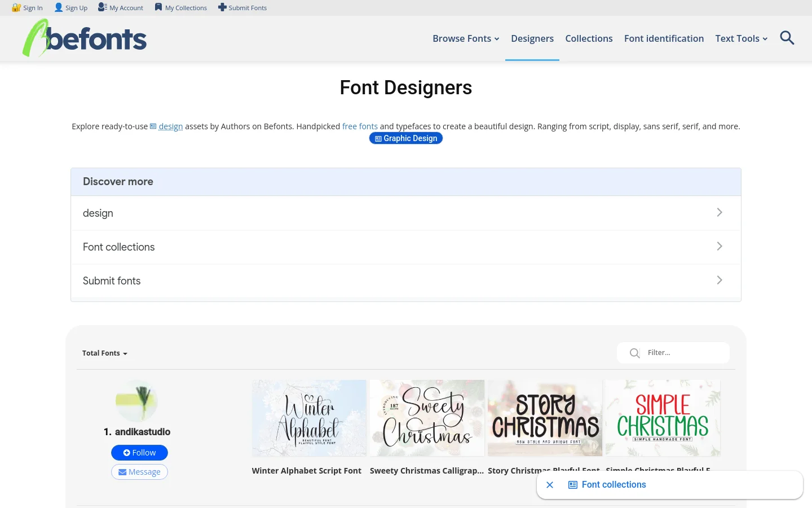
Task: Open the Sweety Christmas font thumbnail
Action: 427,418
